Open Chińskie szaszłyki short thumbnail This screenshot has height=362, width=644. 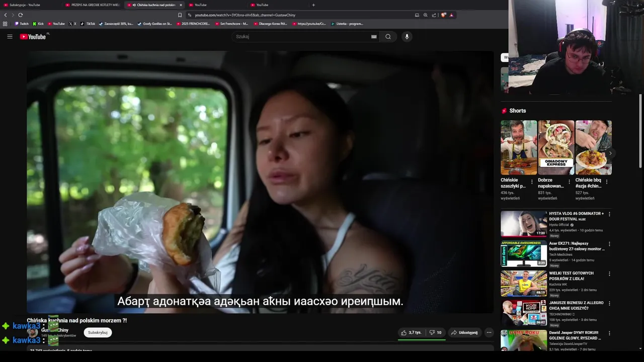[519, 147]
